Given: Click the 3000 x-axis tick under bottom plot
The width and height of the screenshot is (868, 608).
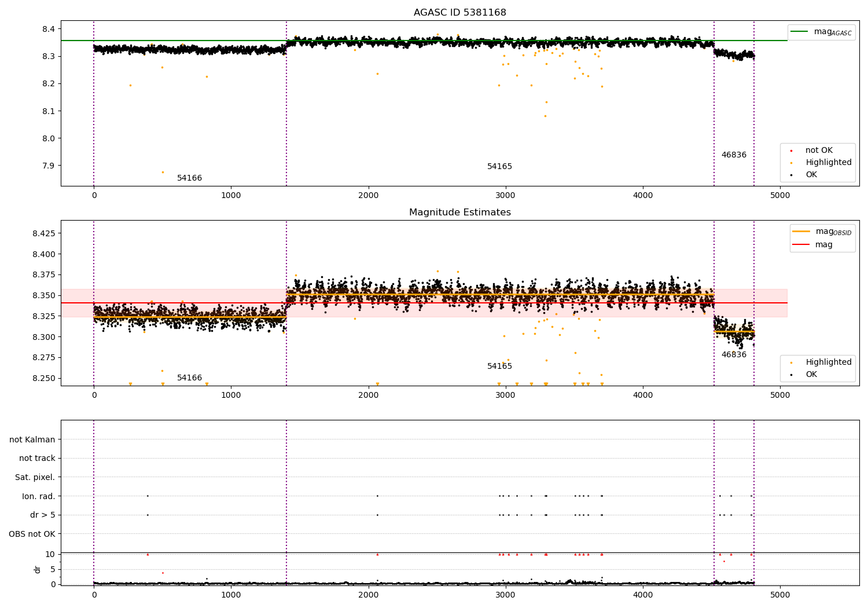Looking at the screenshot, I should coord(506,595).
